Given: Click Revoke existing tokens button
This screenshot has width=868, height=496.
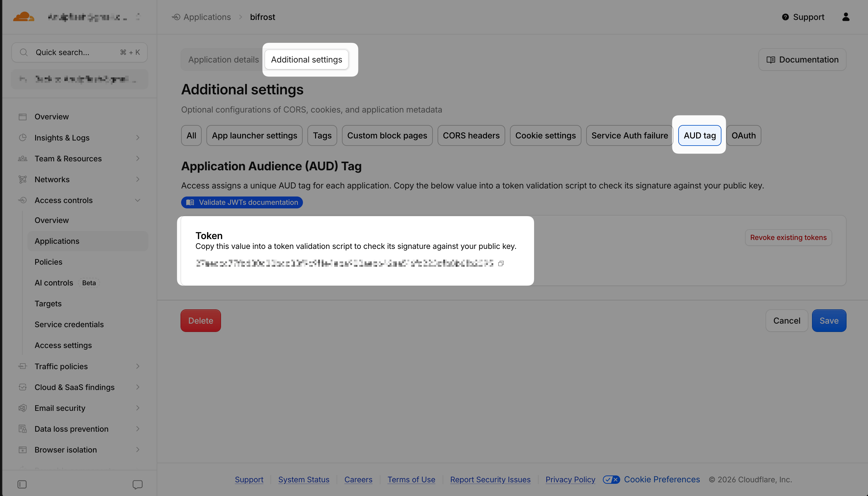Looking at the screenshot, I should coord(788,238).
